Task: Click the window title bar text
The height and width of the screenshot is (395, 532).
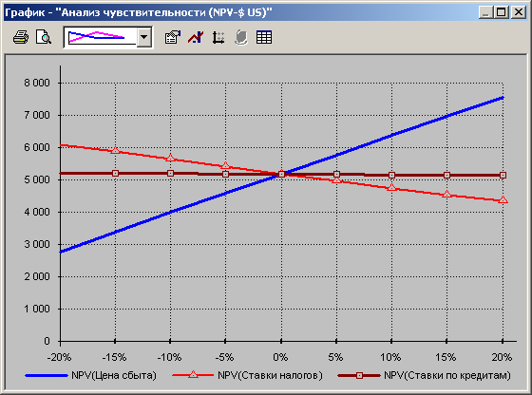Action: click(x=139, y=12)
